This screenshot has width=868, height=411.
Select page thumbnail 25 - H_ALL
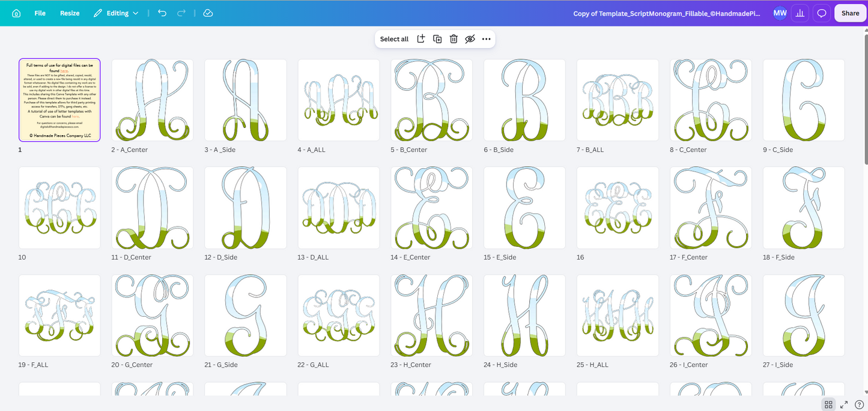pos(618,315)
